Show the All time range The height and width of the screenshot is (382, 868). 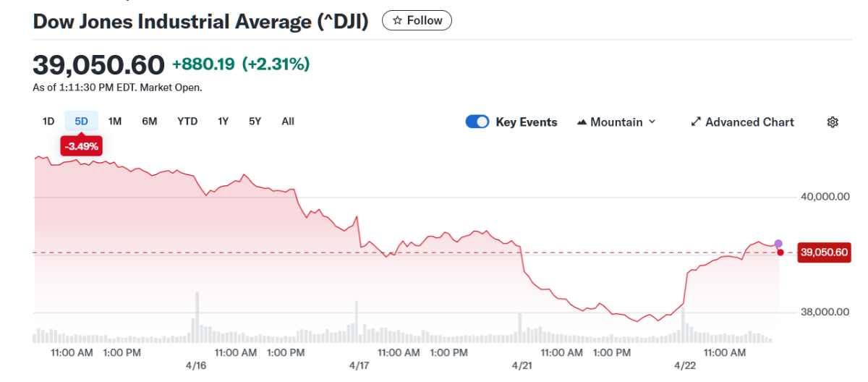(288, 122)
